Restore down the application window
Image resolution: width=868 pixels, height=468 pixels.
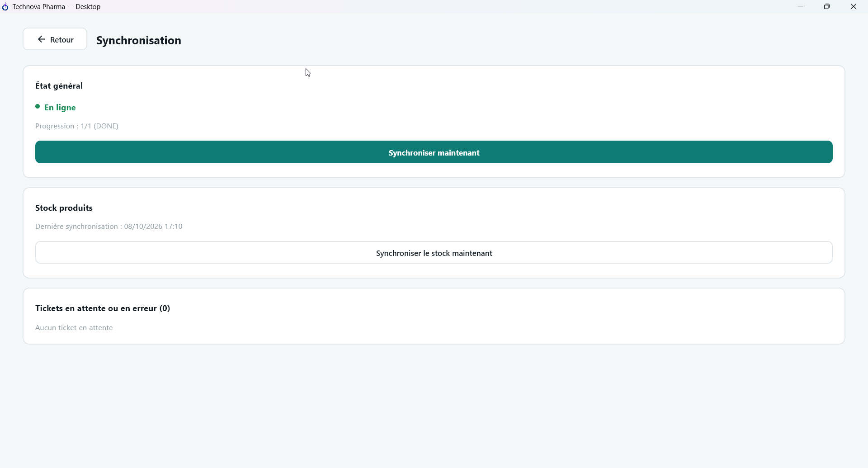coord(827,6)
